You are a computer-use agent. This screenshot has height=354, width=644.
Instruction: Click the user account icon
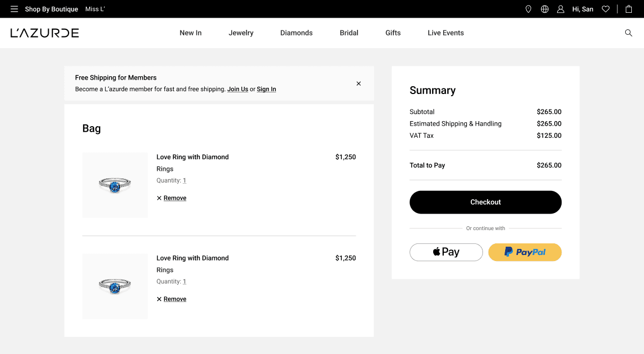pos(560,9)
